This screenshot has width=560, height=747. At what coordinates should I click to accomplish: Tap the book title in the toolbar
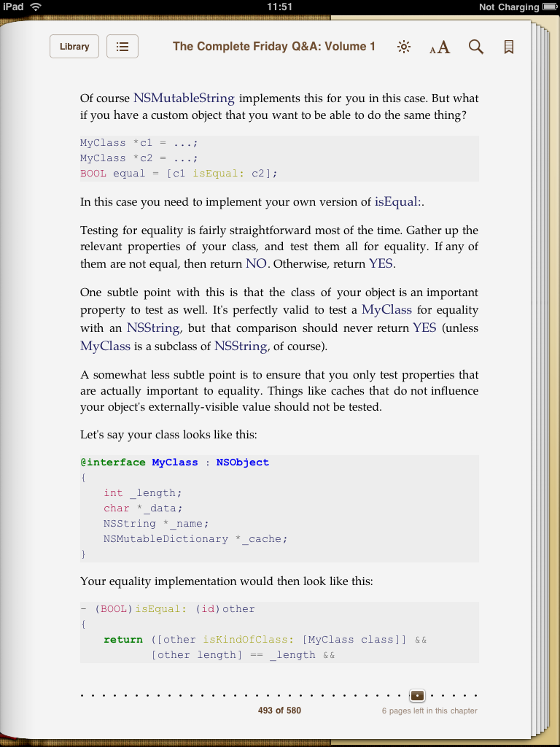[274, 47]
